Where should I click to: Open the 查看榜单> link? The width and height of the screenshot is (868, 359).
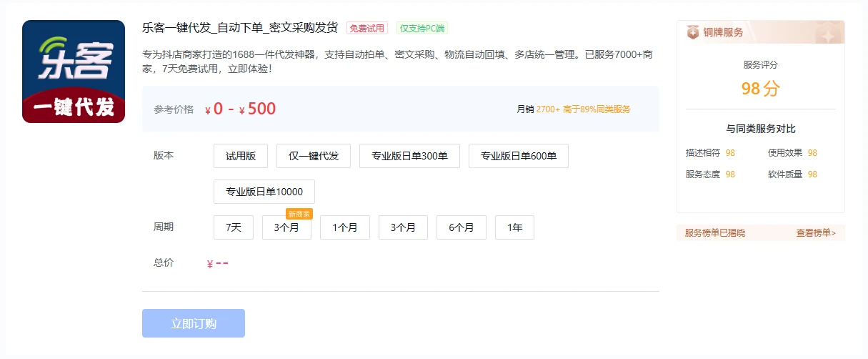[816, 233]
